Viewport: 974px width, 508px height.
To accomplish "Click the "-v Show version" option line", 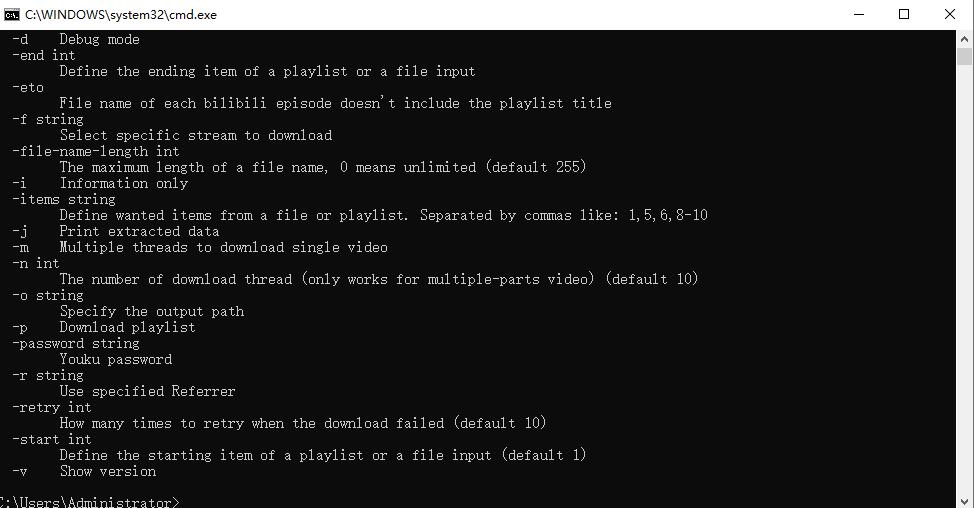I will [84, 472].
